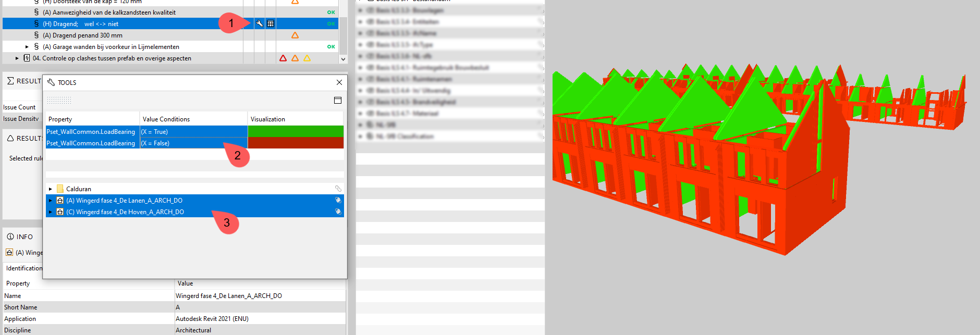Click dotted grip handle in Tools toolbar
Viewport: 980px width, 335px height.
(x=59, y=100)
